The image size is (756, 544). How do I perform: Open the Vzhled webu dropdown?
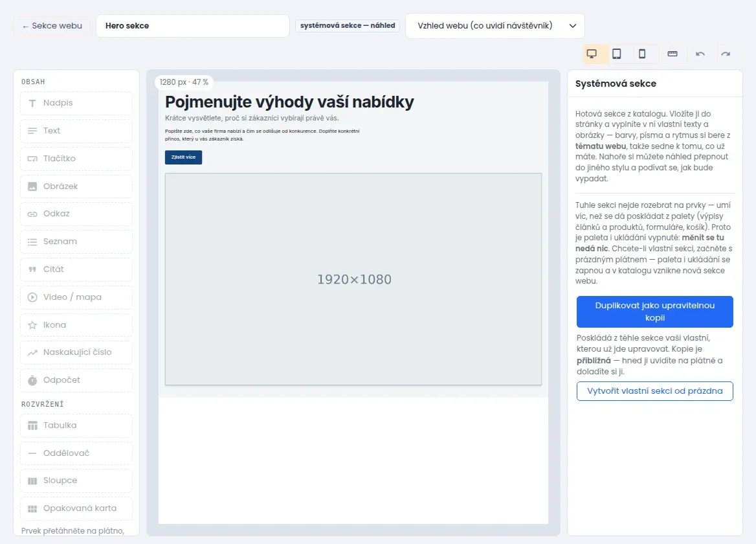495,26
